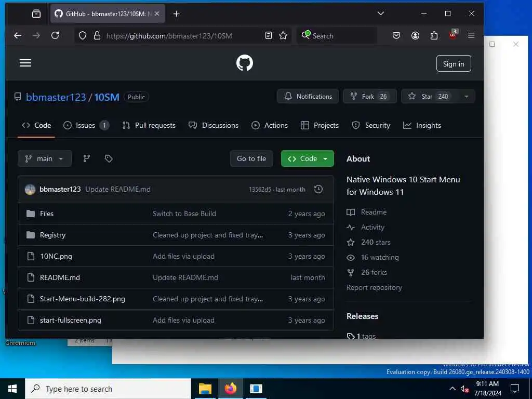This screenshot has height=399, width=532.
Task: Open Start-Menu-build-282.png file
Action: 83,299
